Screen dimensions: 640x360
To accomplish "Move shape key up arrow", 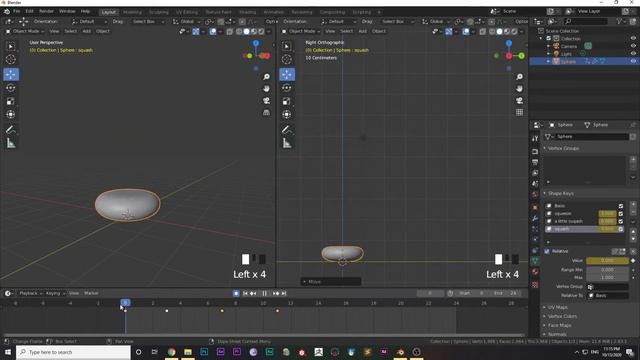I will pos(633,231).
